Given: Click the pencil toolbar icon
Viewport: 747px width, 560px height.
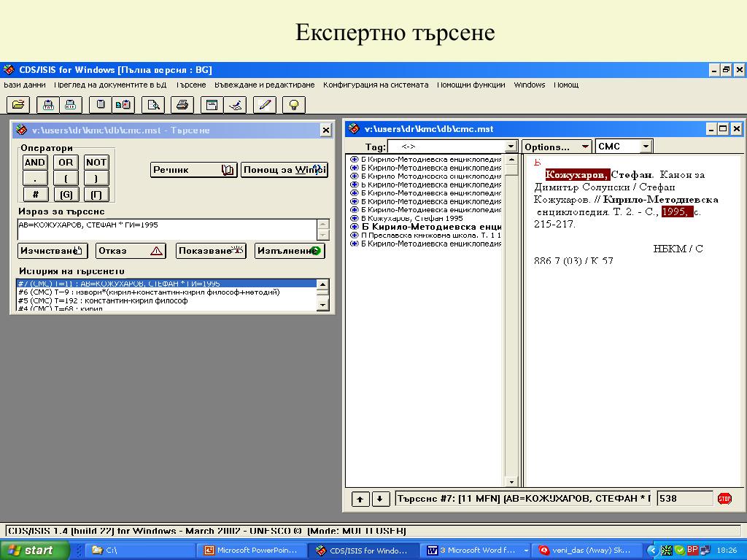Looking at the screenshot, I should pyautogui.click(x=265, y=105).
